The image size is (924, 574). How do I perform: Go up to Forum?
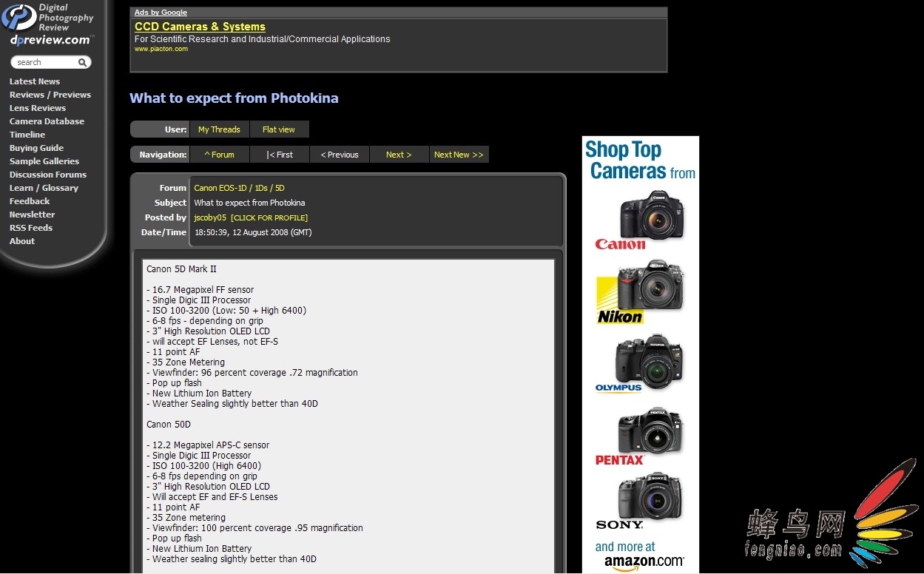[x=219, y=155]
